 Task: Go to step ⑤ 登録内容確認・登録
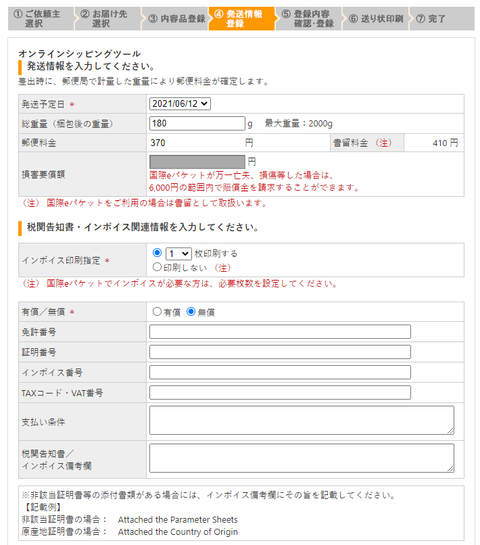[x=309, y=18]
